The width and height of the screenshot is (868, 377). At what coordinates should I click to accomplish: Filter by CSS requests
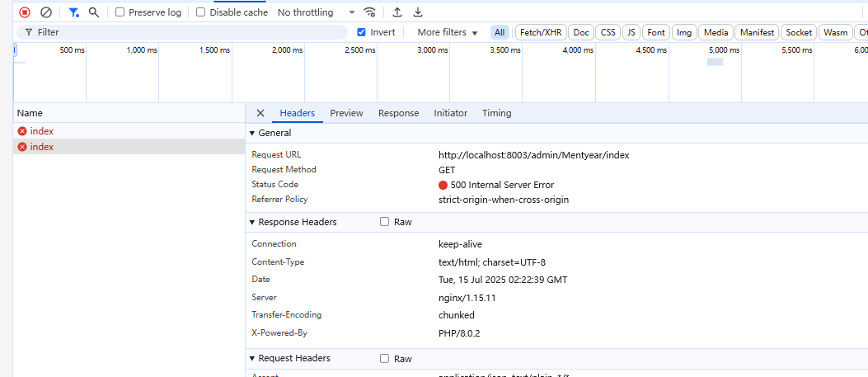[608, 33]
